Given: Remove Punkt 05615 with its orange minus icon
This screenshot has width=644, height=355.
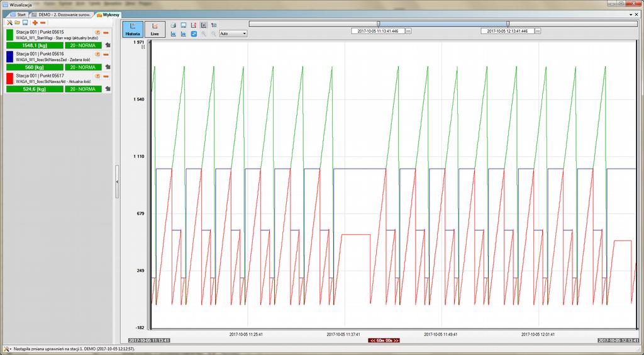Looking at the screenshot, I should pyautogui.click(x=106, y=33).
